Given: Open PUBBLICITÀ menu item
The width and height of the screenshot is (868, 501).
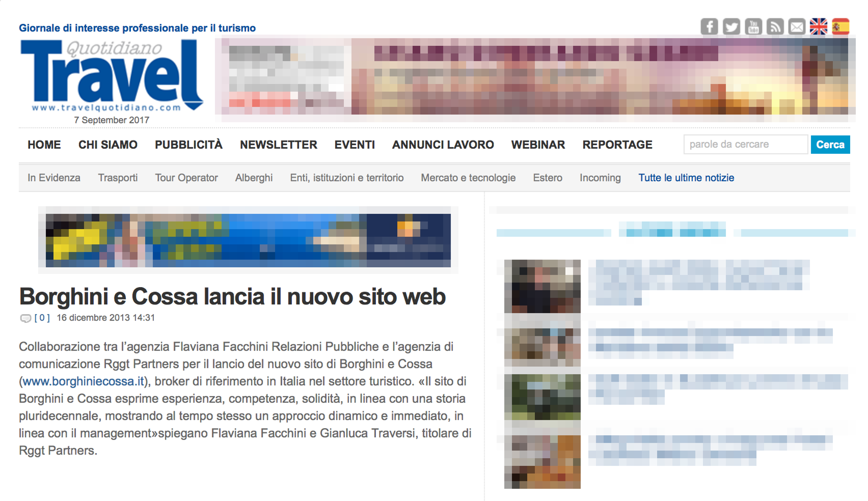Looking at the screenshot, I should [x=189, y=145].
